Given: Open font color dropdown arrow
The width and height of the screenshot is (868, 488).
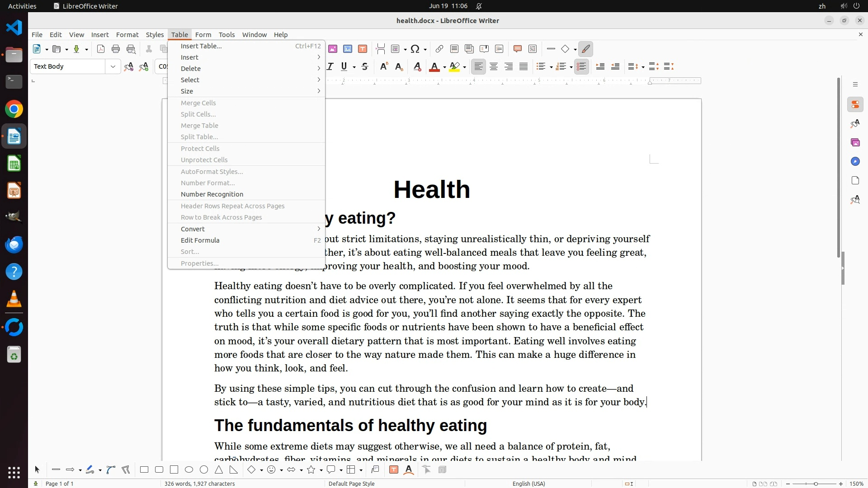Looking at the screenshot, I should [445, 67].
